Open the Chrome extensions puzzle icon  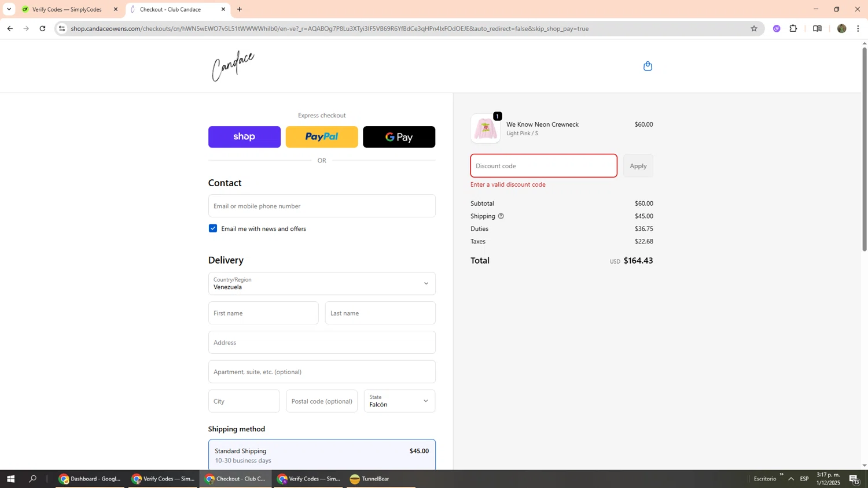[x=793, y=28]
